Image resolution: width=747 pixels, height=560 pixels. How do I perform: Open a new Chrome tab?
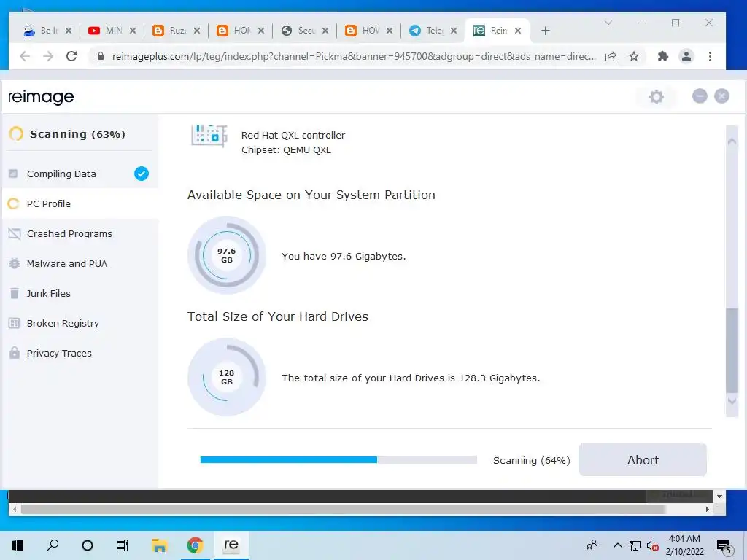(x=546, y=31)
